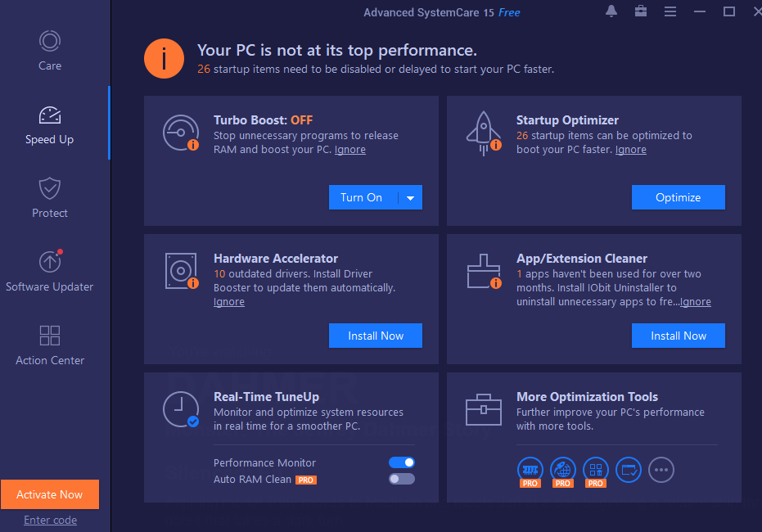Switch to the Protect tab label
762x532 pixels.
coord(50,213)
